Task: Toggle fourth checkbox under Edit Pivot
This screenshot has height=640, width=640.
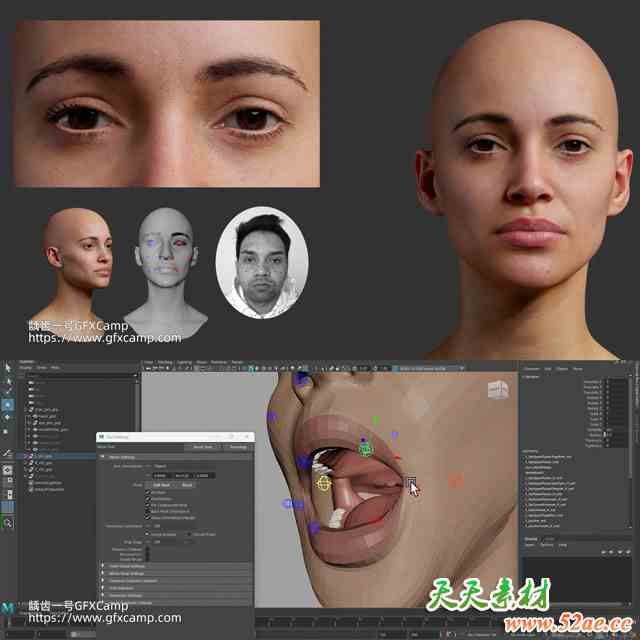Action: coord(148,511)
